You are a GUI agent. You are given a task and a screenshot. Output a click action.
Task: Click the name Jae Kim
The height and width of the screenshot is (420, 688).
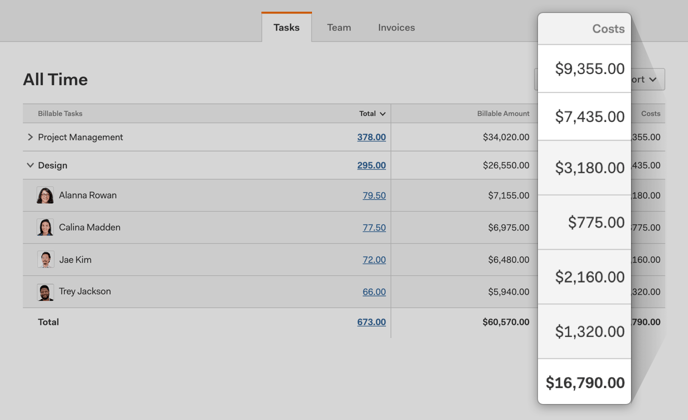75,259
